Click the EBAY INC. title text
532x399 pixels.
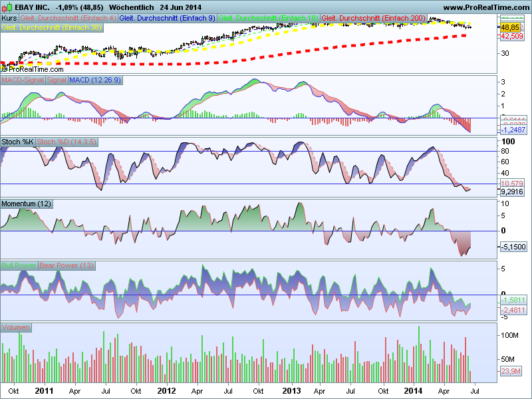(x=32, y=7)
